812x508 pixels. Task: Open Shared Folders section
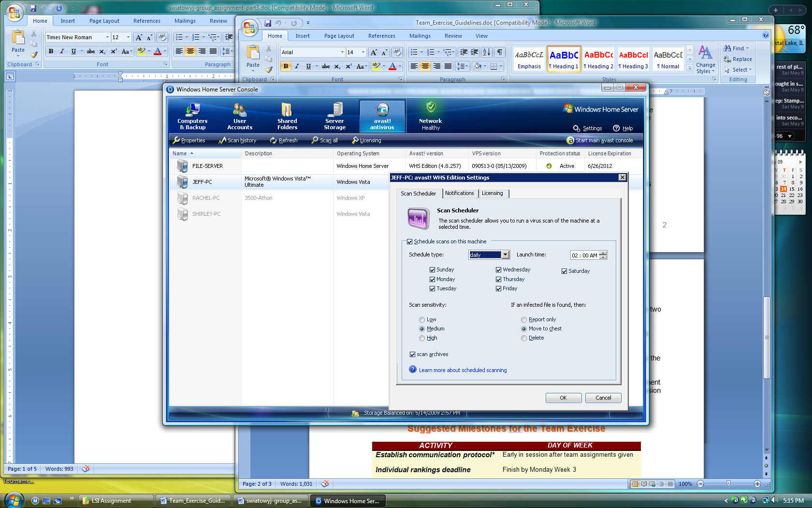(287, 117)
